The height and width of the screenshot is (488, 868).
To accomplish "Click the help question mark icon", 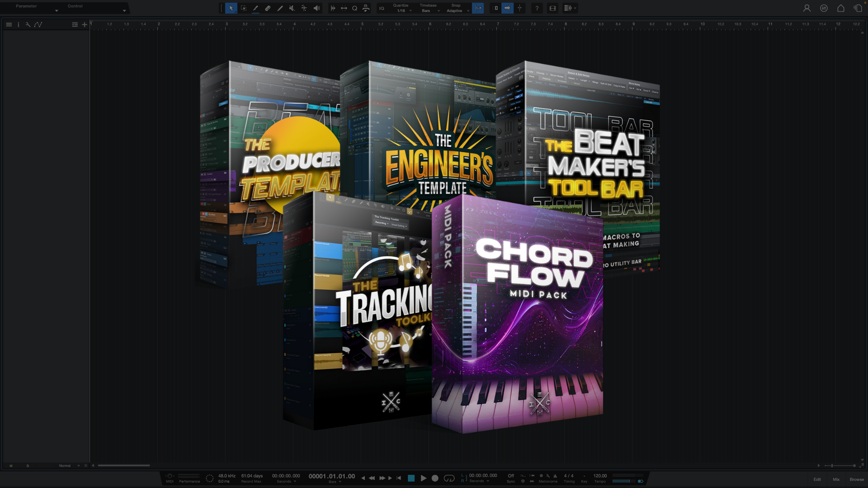I will pyautogui.click(x=537, y=8).
